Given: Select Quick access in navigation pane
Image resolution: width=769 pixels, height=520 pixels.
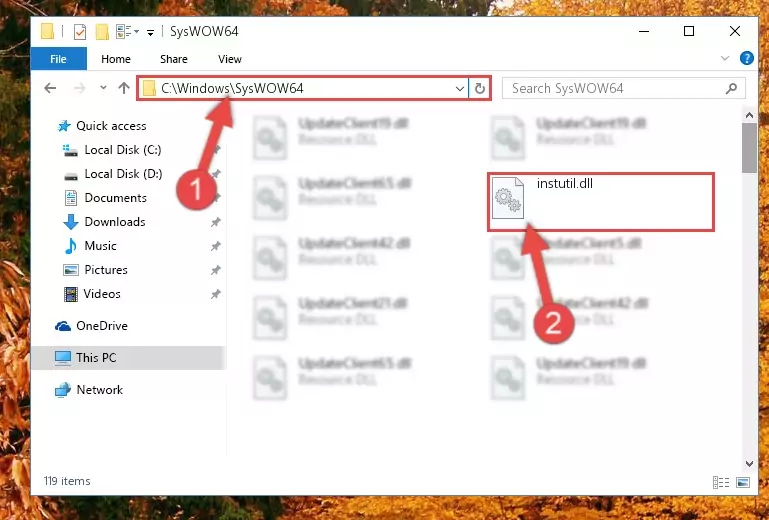Looking at the screenshot, I should [111, 126].
